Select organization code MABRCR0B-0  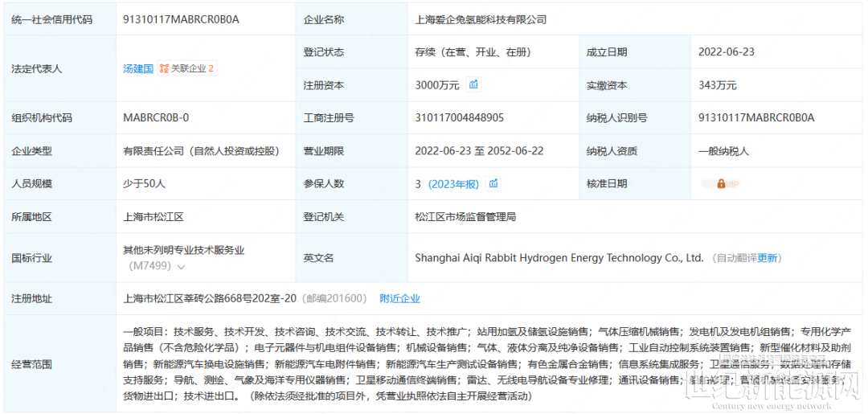coord(156,118)
